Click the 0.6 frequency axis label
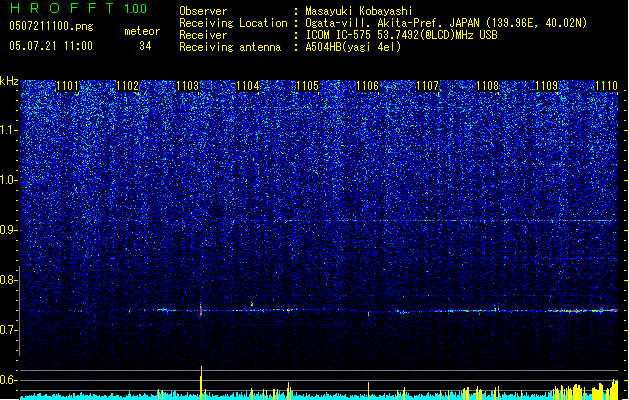629x400 pixels. pos(9,380)
